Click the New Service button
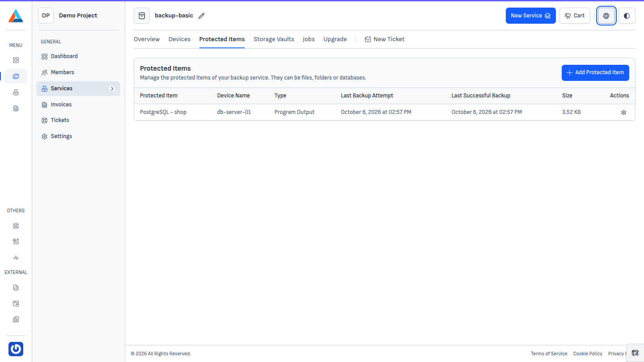Screen dimensions: 644x362 (x=531, y=16)
